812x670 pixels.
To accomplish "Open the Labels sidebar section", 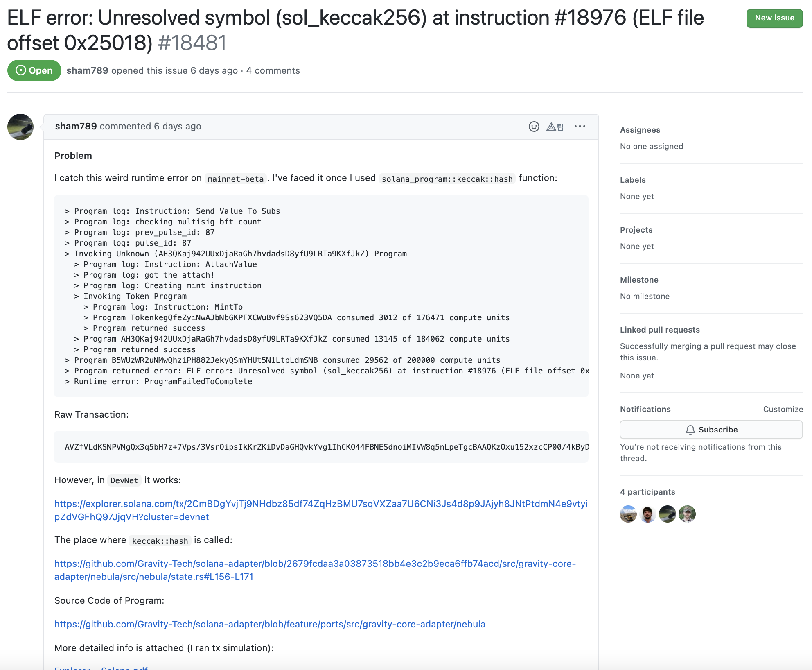I will [x=633, y=180].
